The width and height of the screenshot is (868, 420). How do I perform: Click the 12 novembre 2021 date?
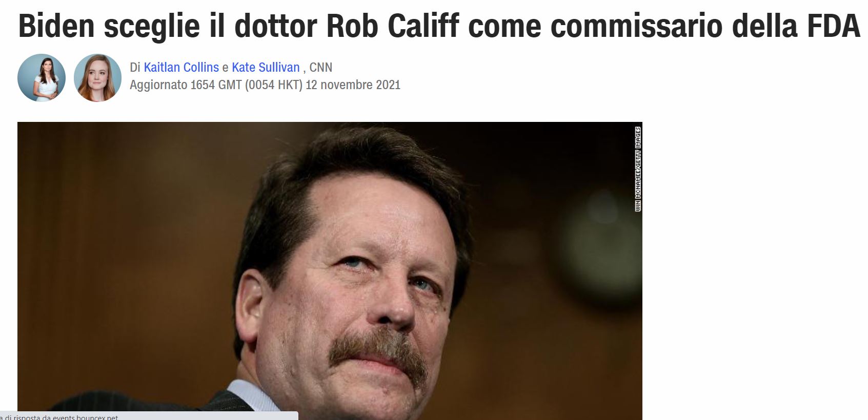(353, 85)
